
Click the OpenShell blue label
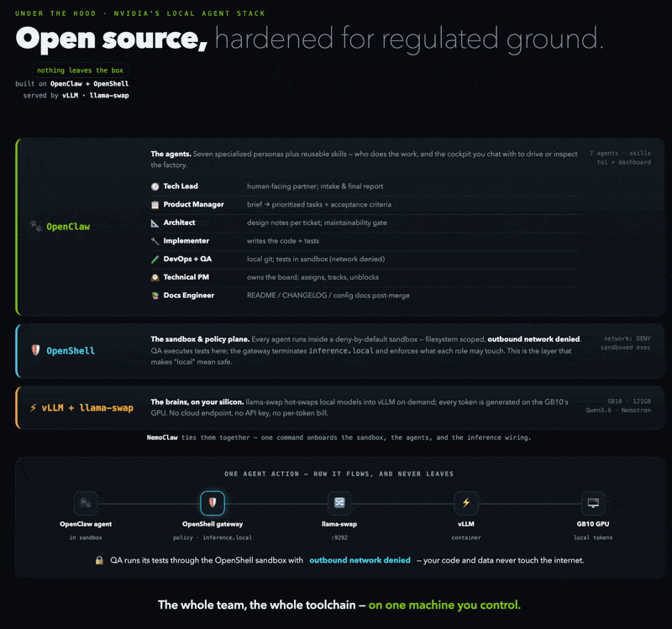71,351
